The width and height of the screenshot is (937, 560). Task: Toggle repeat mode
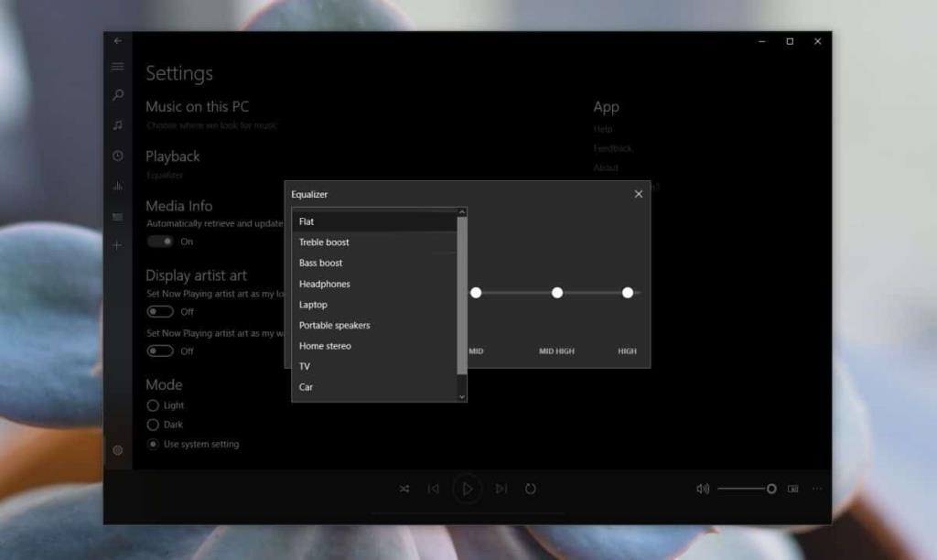531,489
